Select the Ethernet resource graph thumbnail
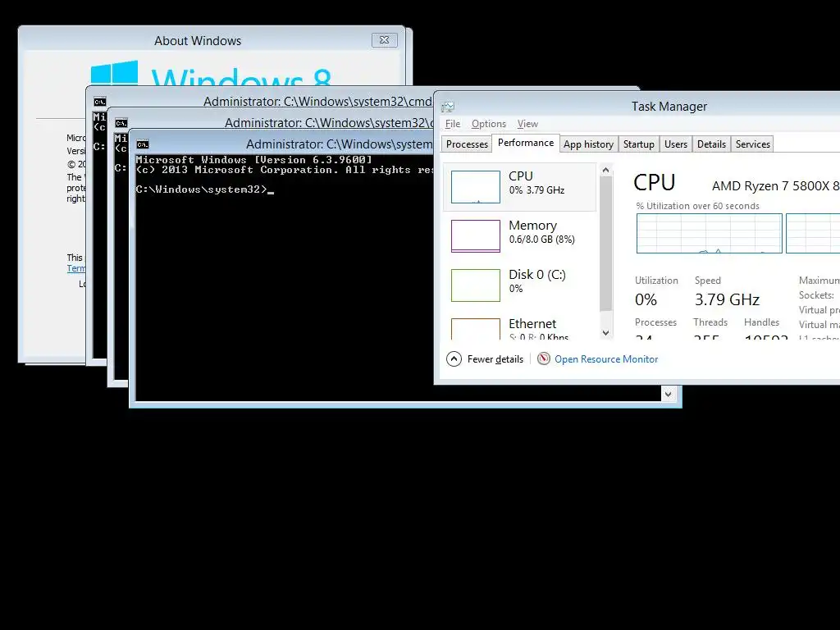 [x=476, y=329]
